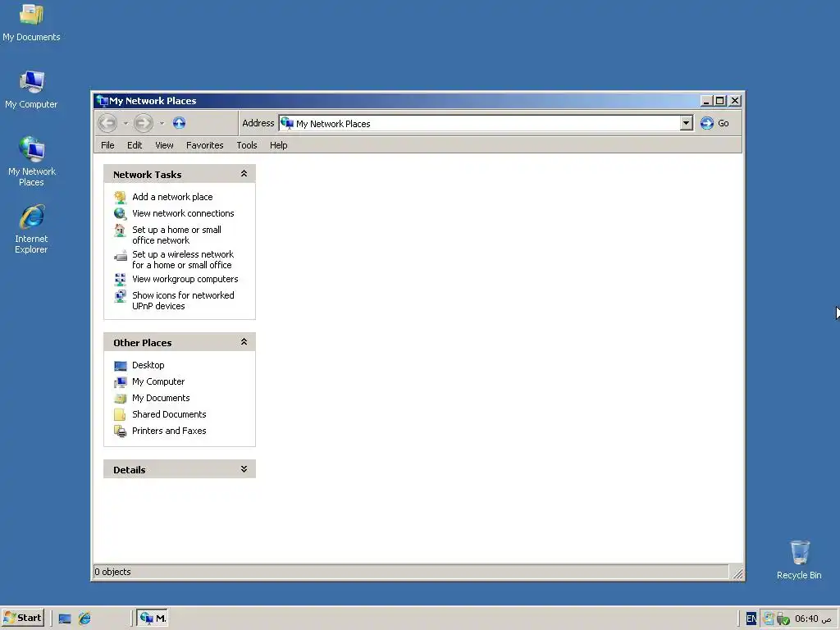The image size is (840, 630).
Task: Click My Network Places taskbar button
Action: (x=152, y=618)
